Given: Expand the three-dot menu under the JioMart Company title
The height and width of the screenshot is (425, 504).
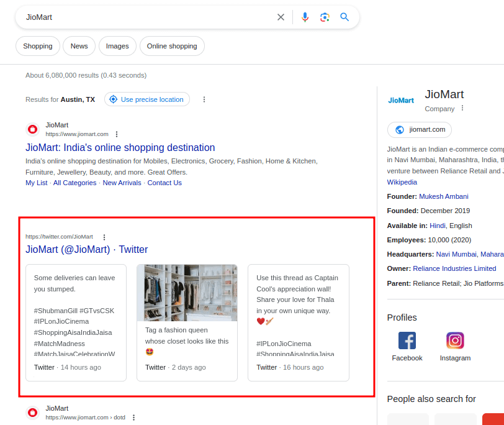Looking at the screenshot, I should (x=462, y=108).
